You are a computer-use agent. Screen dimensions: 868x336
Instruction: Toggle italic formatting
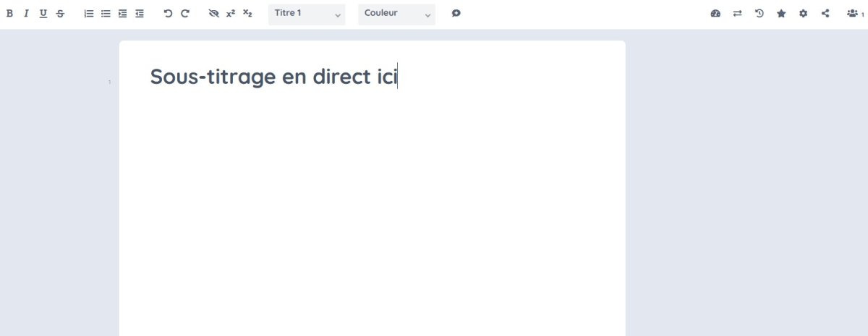click(x=26, y=14)
